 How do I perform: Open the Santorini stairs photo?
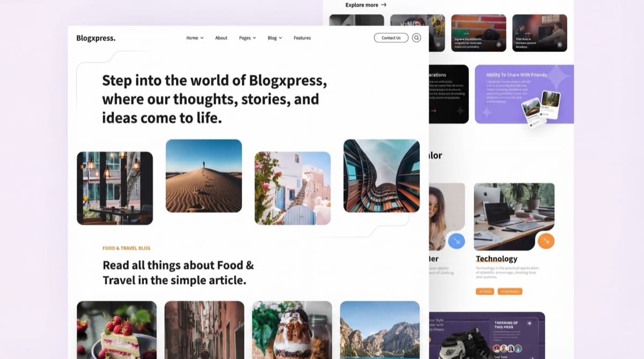tap(292, 188)
